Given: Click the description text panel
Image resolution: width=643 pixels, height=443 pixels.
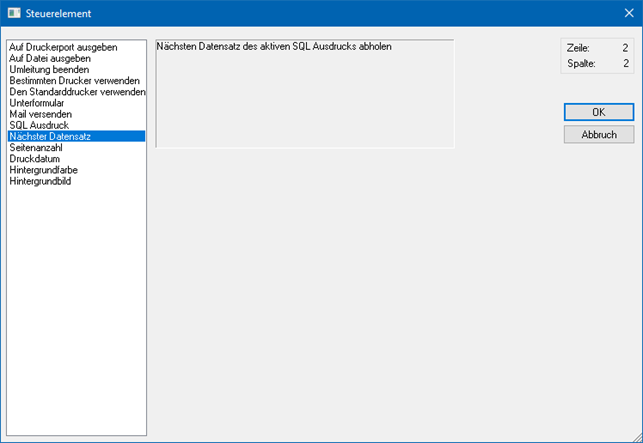Looking at the screenshot, I should [304, 94].
